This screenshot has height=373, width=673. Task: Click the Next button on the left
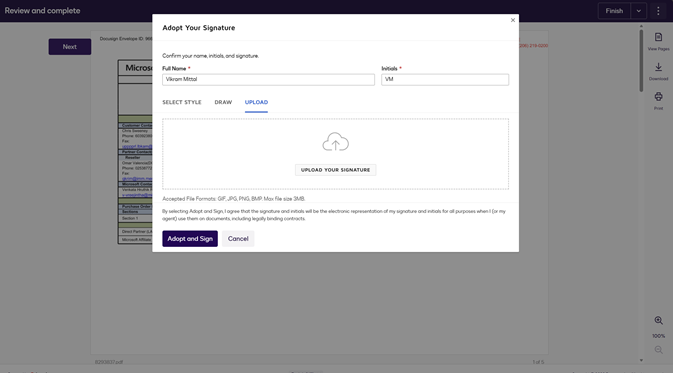click(70, 47)
